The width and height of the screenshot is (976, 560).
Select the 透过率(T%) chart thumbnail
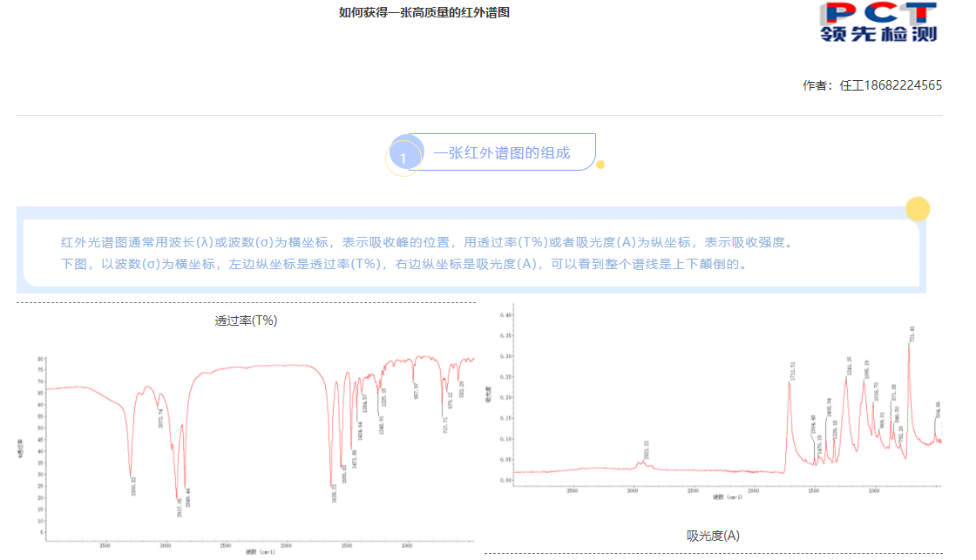pyautogui.click(x=244, y=435)
